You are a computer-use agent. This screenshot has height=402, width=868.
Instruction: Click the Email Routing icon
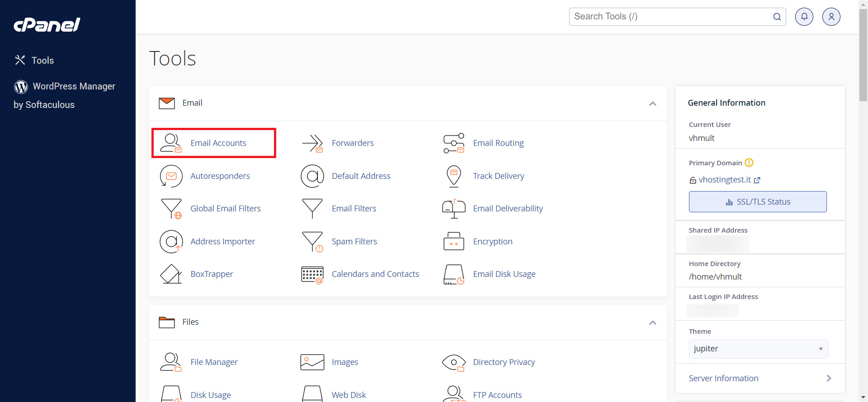coord(454,143)
